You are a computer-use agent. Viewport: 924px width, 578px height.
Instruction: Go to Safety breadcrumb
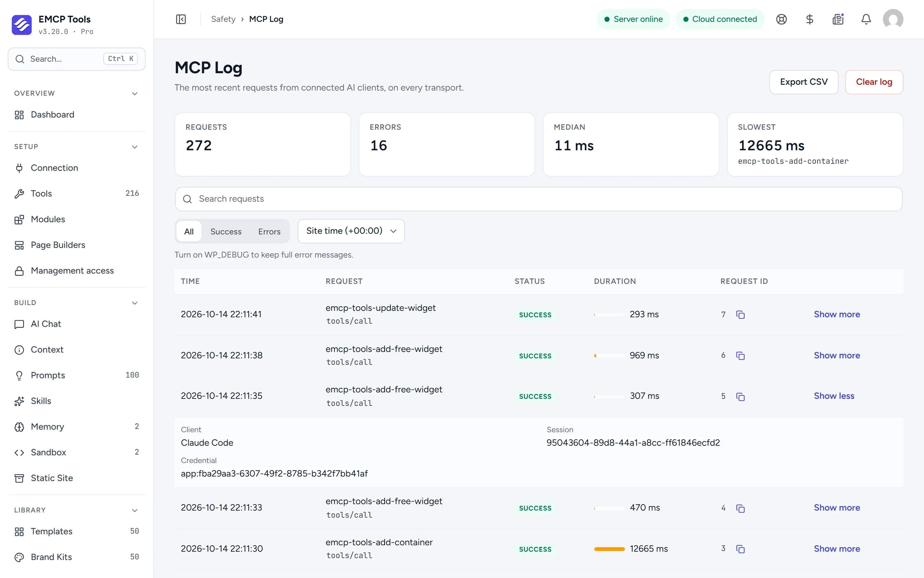coord(223,19)
